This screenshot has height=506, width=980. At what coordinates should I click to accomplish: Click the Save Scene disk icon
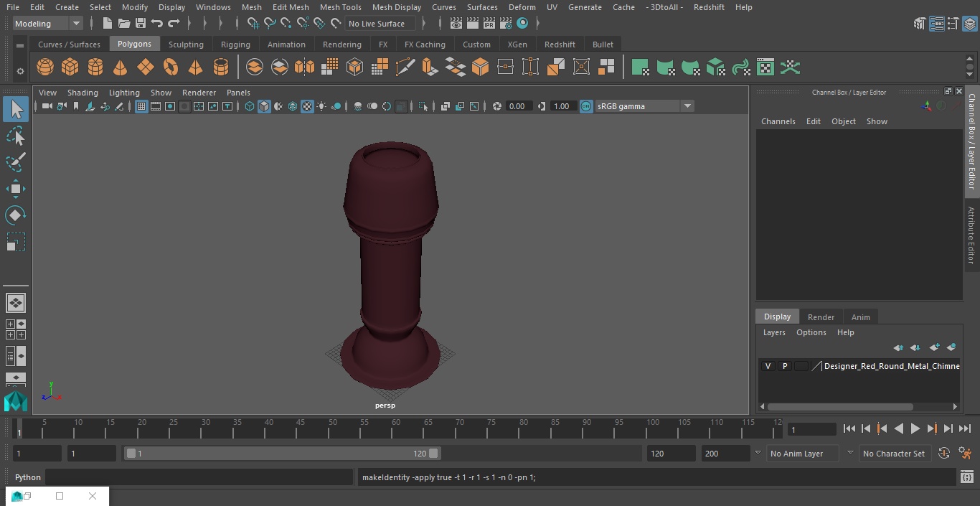point(141,24)
